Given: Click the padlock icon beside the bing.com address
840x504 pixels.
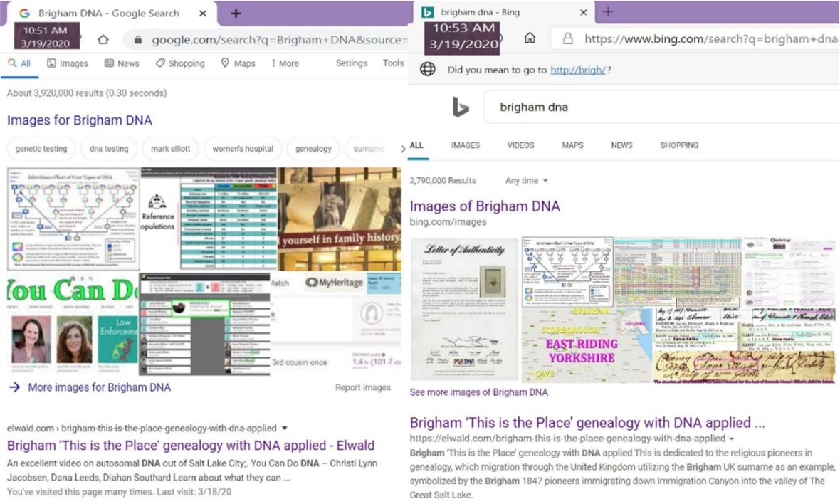Looking at the screenshot, I should [x=567, y=38].
